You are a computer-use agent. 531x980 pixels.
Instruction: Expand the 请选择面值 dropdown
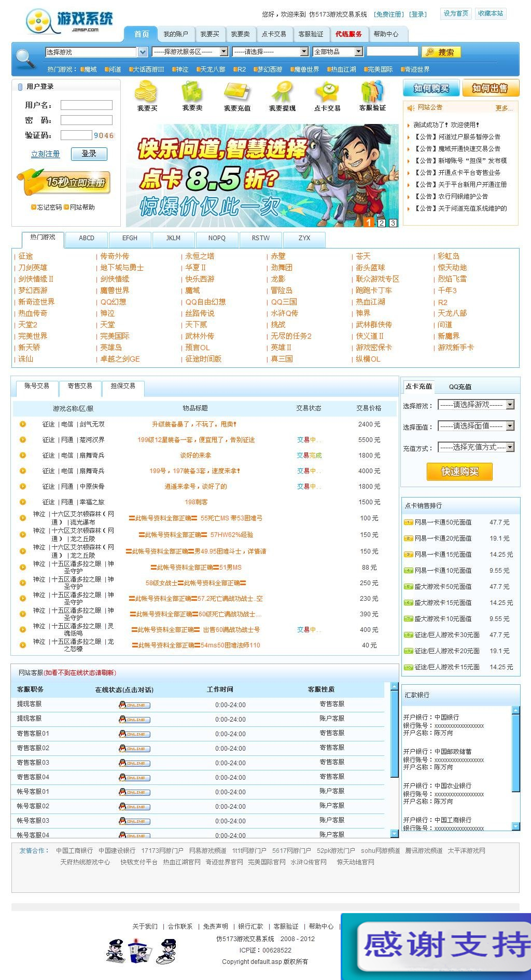tap(510, 426)
